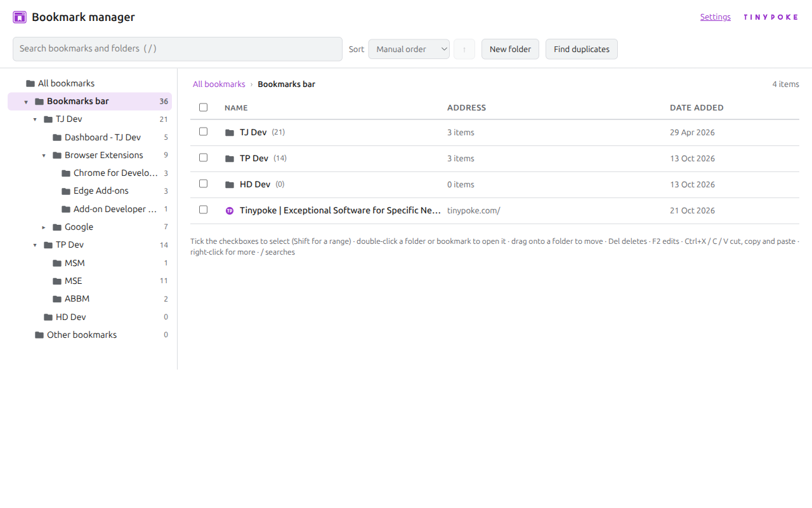The height and width of the screenshot is (508, 812).
Task: Collapse the Bookmarks bar tree node
Action: (26, 102)
